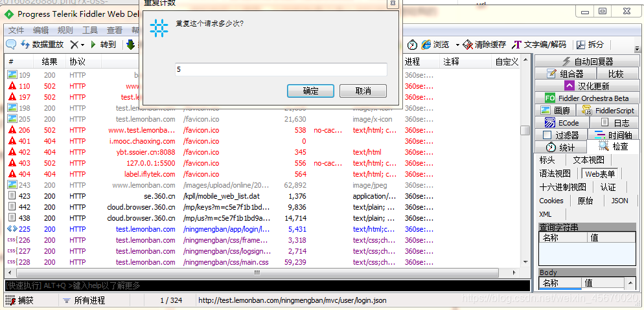Viewport: 644px width, 310px height.
Task: Click the stopwatch timer toolbar icon
Action: point(412,44)
